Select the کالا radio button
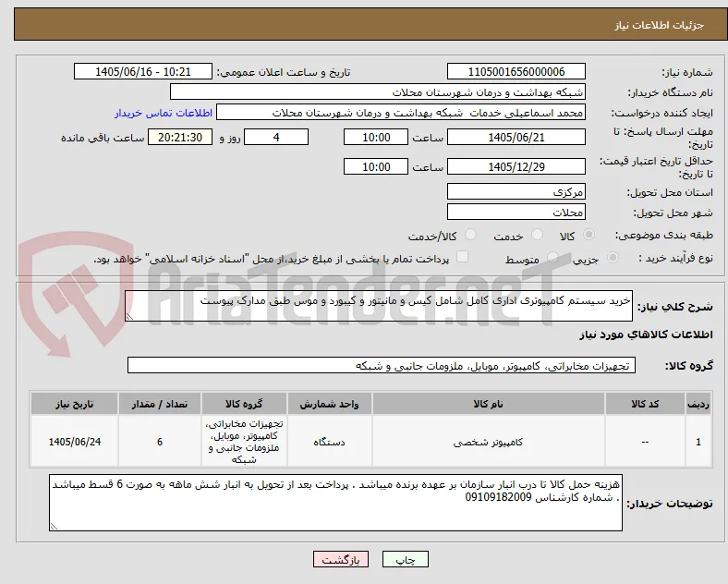Viewport: 728px width, 584px height. tap(588, 235)
